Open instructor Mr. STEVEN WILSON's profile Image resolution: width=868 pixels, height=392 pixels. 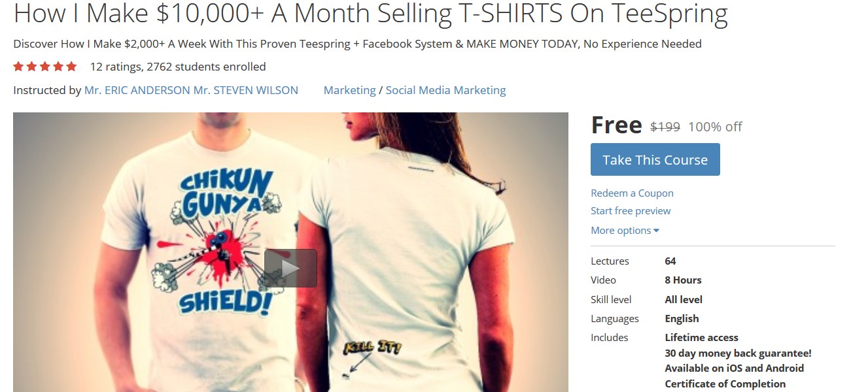click(246, 90)
